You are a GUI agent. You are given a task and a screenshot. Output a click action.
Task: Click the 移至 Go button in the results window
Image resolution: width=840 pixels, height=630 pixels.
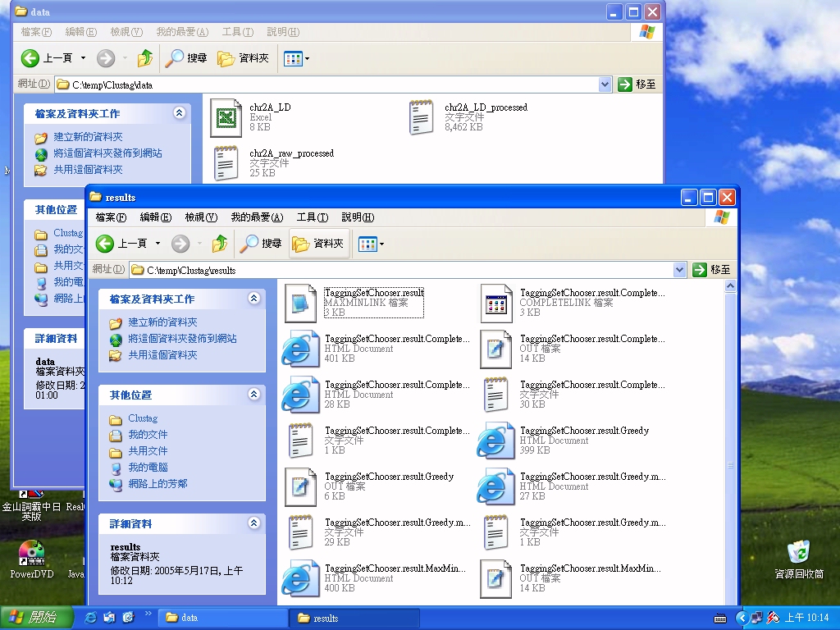tap(712, 269)
